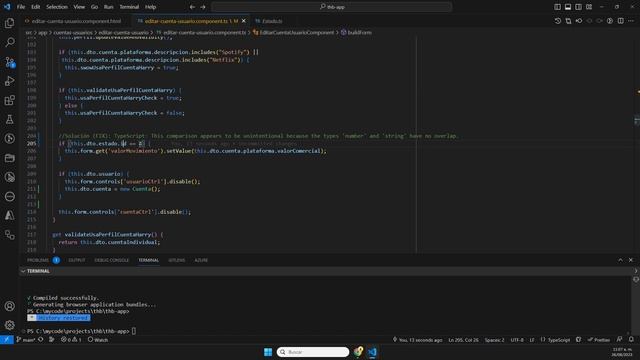Go forward with the navigation arrow
640x360 pixels.
pos(203,7)
